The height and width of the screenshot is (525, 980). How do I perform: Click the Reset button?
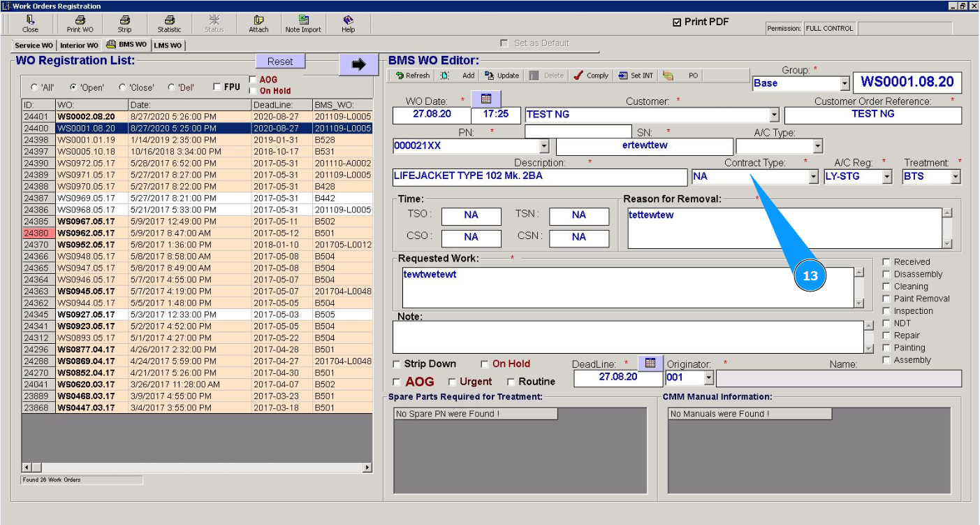[x=280, y=62]
